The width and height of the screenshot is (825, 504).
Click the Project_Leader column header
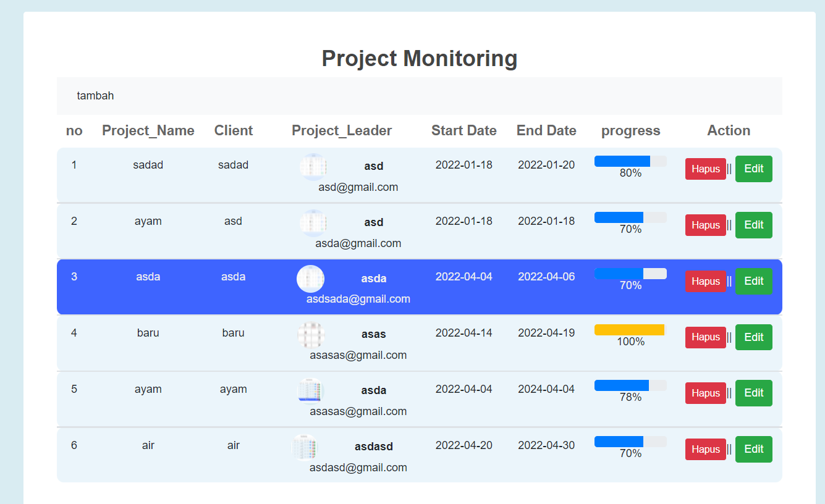tap(342, 130)
